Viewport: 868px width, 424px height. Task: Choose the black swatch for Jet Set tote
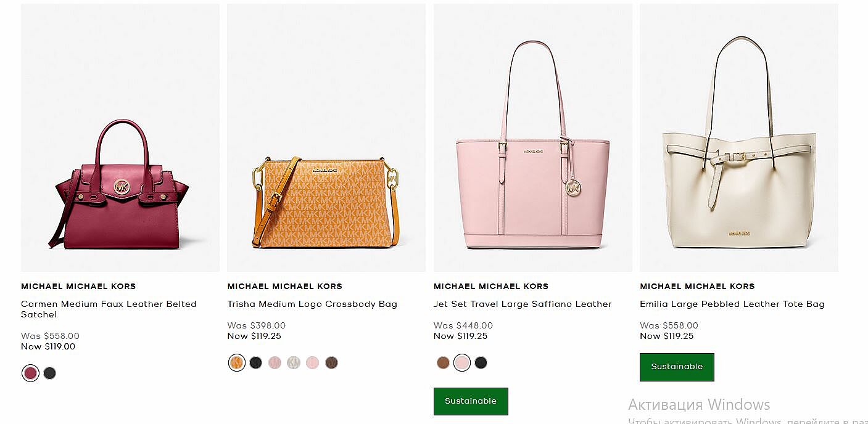click(481, 362)
